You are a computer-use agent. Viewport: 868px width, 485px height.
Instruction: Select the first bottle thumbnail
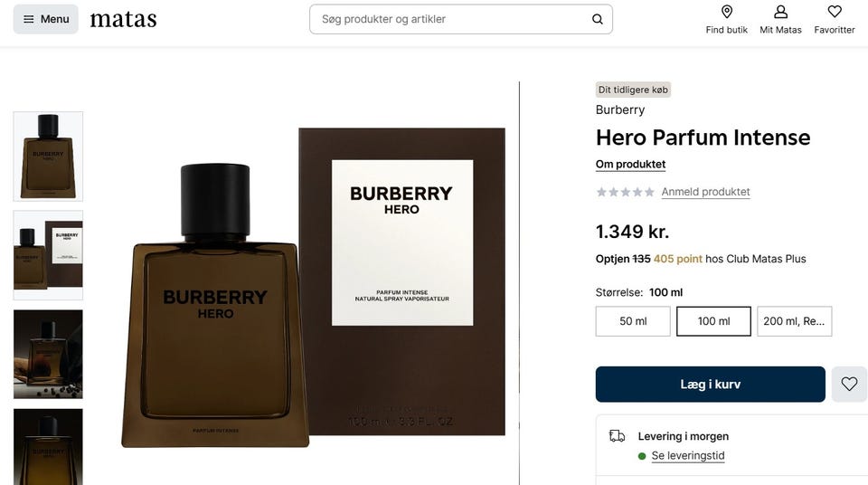[48, 156]
